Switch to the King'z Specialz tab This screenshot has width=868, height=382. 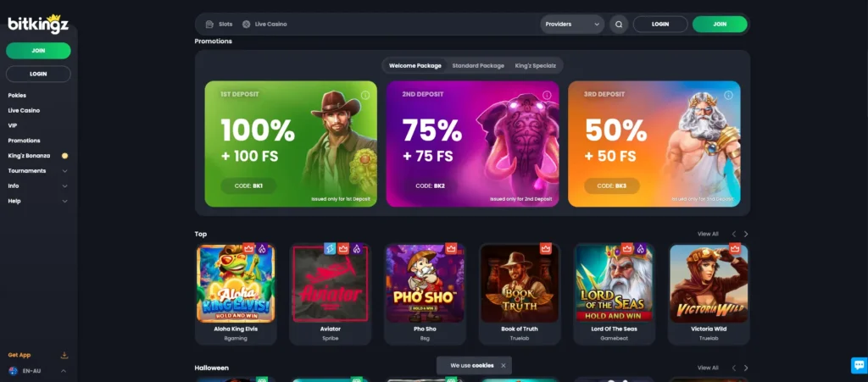pos(534,66)
